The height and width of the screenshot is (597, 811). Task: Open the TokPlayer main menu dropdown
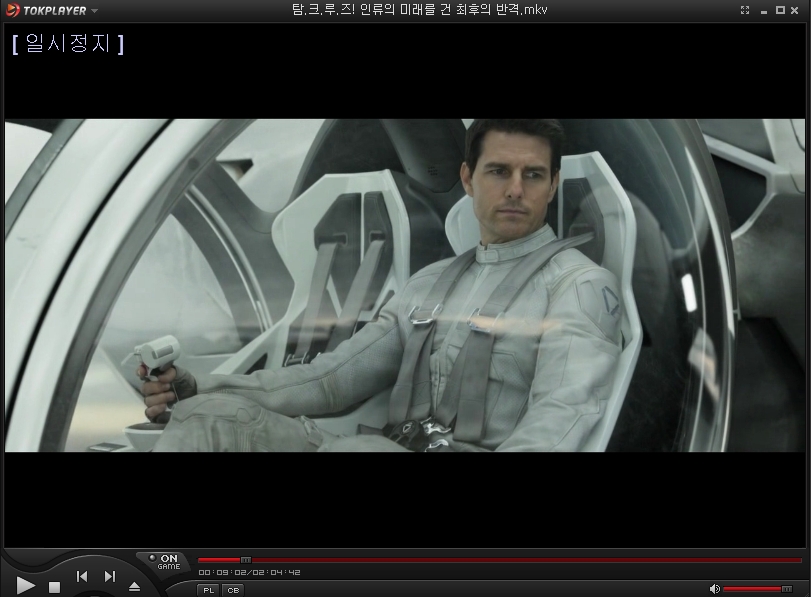coord(95,11)
